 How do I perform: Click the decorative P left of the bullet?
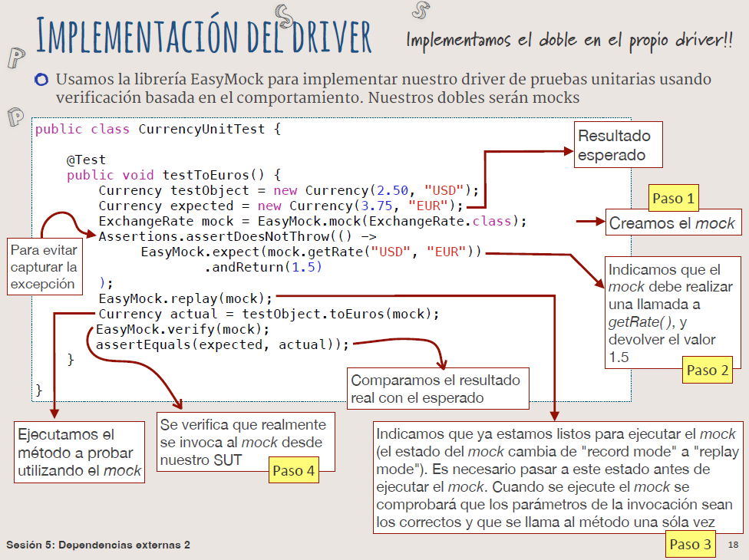[15, 58]
